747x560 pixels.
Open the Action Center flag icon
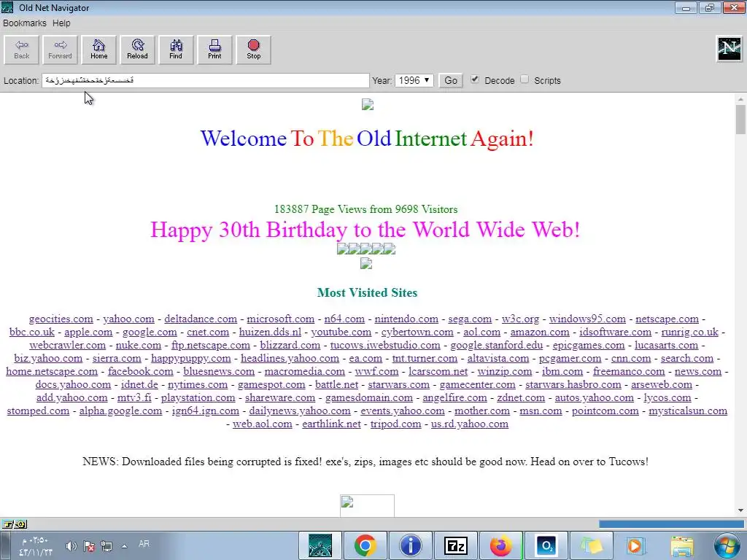[x=88, y=546]
